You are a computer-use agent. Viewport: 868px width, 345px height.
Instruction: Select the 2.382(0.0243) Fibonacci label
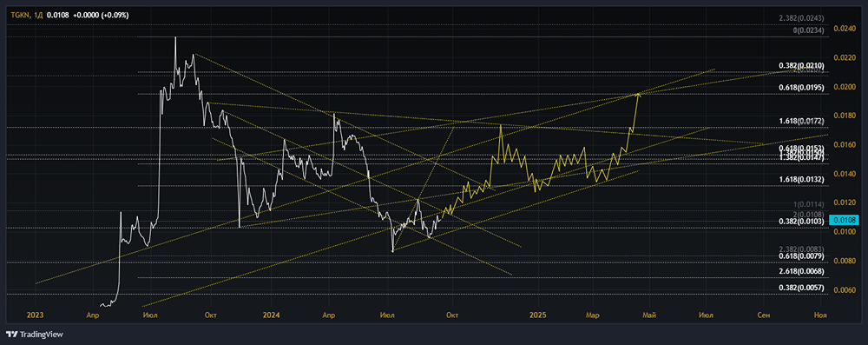(801, 18)
